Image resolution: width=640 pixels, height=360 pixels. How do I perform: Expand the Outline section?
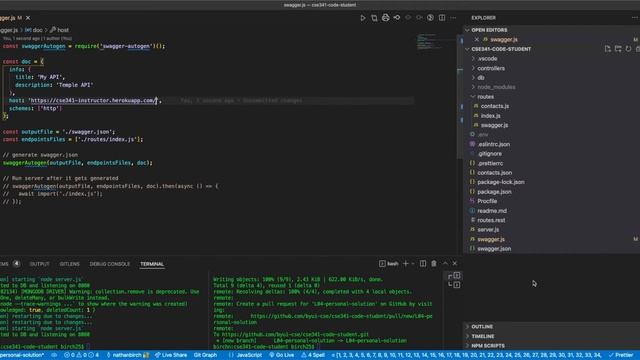[482, 327]
